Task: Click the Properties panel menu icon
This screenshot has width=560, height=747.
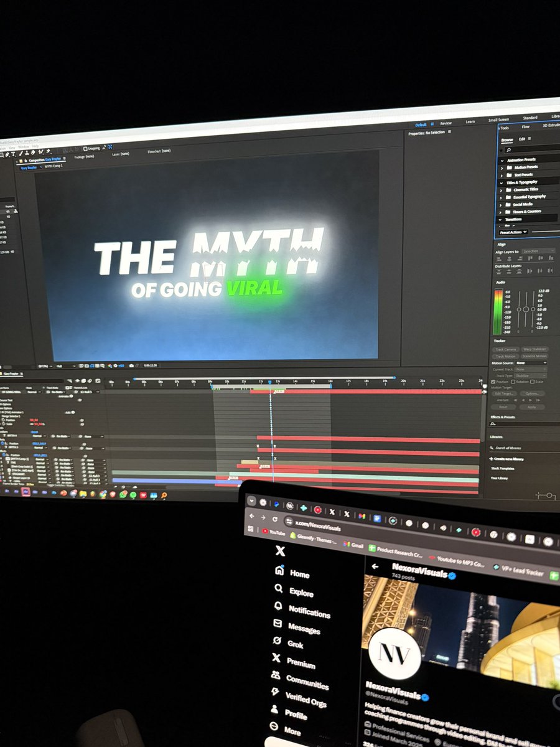Action: [x=450, y=133]
